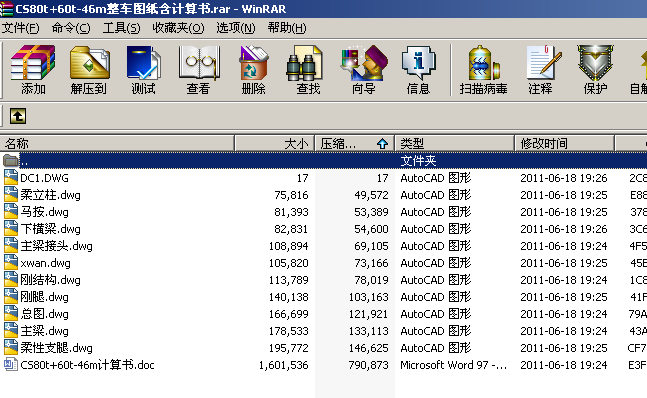The height and width of the screenshot is (398, 647).
Task: Select file 马按.dwg
Action: [x=45, y=212]
